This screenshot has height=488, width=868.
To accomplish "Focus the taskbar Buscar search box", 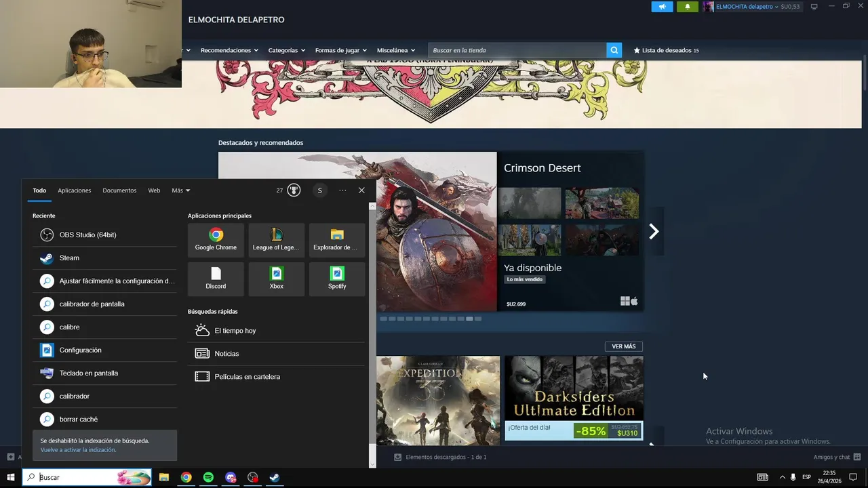I will pyautogui.click(x=87, y=477).
